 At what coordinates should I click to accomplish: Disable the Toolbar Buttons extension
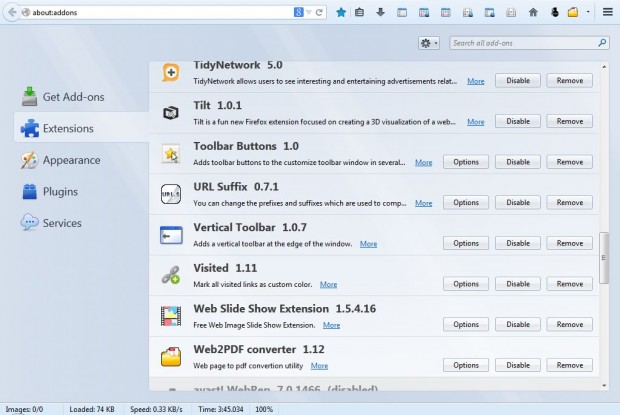[x=518, y=162]
